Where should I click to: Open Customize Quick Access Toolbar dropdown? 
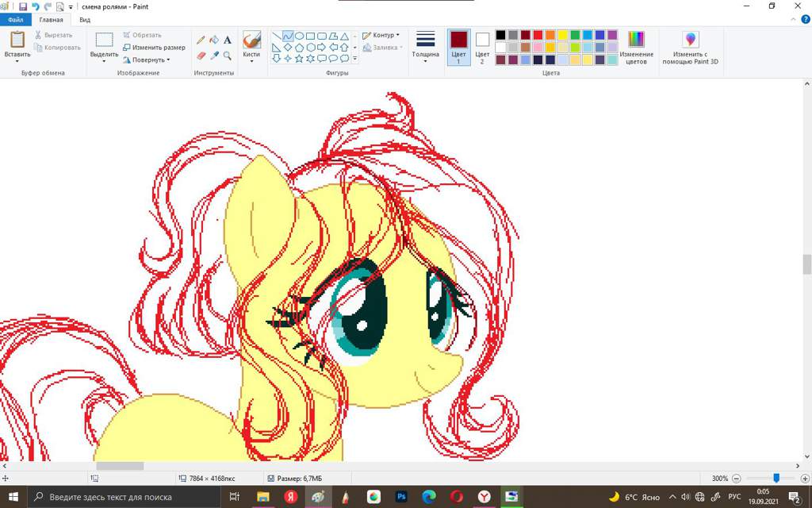(71, 7)
